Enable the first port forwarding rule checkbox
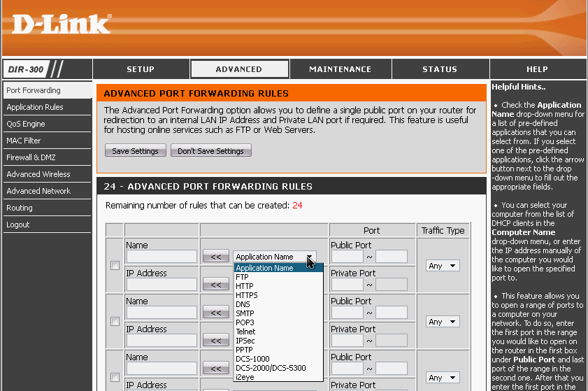The width and height of the screenshot is (588, 391). [115, 265]
